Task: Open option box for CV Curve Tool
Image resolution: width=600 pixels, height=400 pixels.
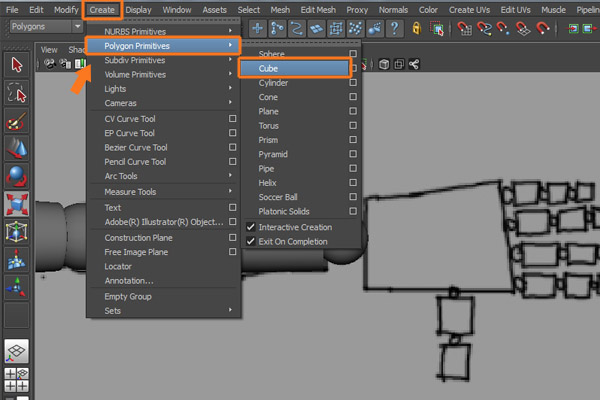Action: tap(232, 119)
